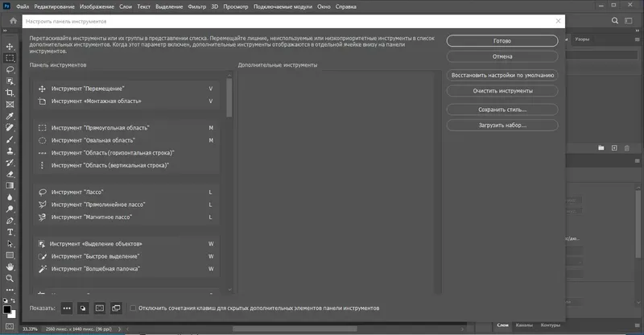Viewport: 644px width, 335px height.
Task: Select the Rectangular Marquee tool in toolbar
Action: click(10, 58)
